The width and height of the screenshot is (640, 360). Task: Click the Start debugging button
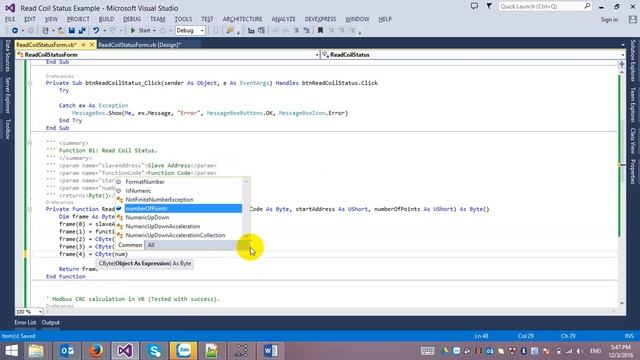[x=140, y=31]
